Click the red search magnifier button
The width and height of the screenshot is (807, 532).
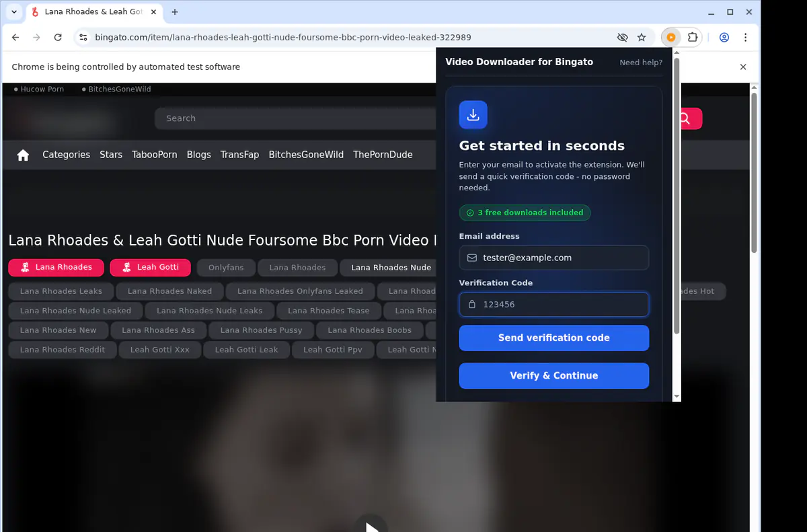[x=685, y=118]
